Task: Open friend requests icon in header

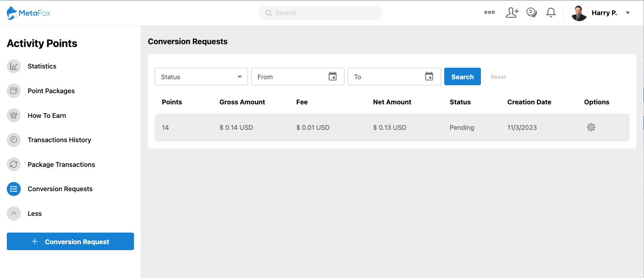Action: 512,13
